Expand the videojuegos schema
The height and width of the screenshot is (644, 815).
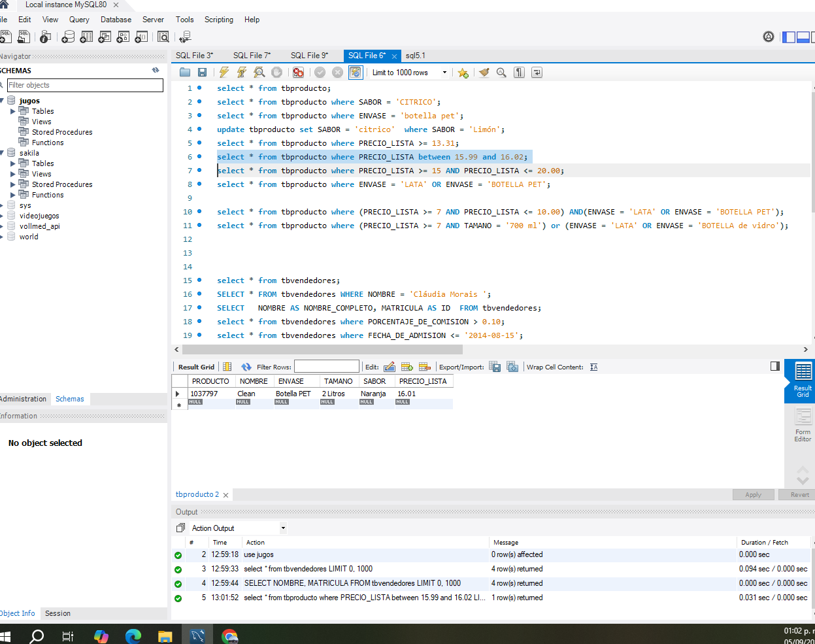(x=3, y=216)
